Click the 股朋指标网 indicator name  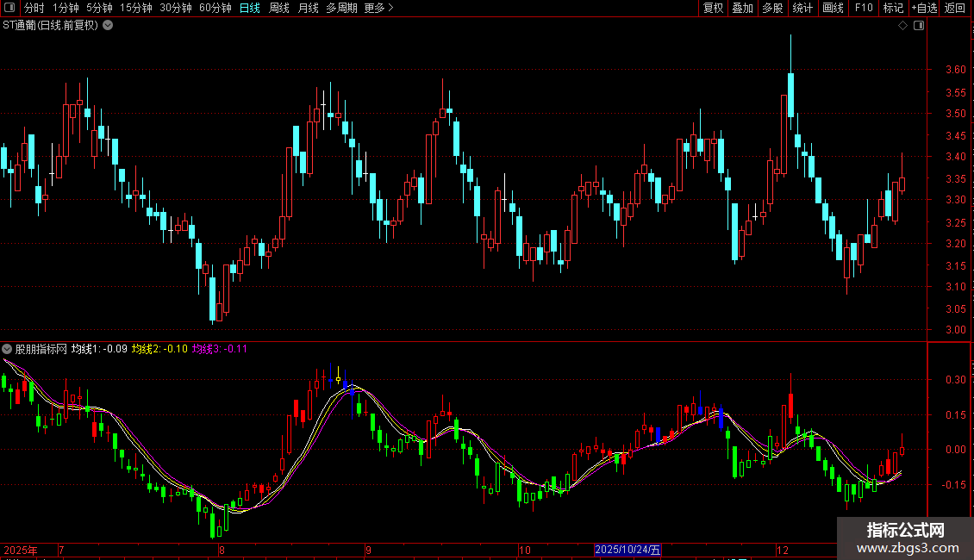point(41,349)
